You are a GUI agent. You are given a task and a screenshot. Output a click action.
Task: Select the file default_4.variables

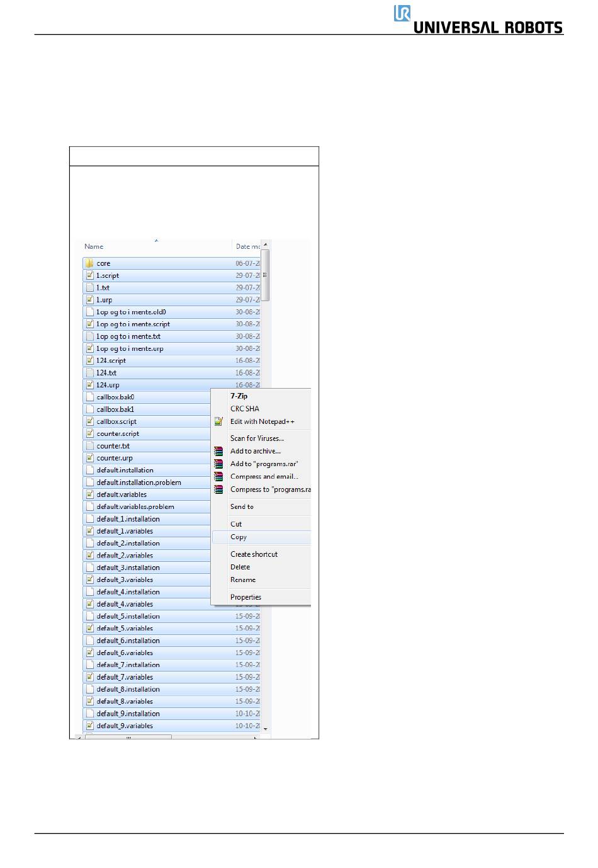tap(147, 604)
